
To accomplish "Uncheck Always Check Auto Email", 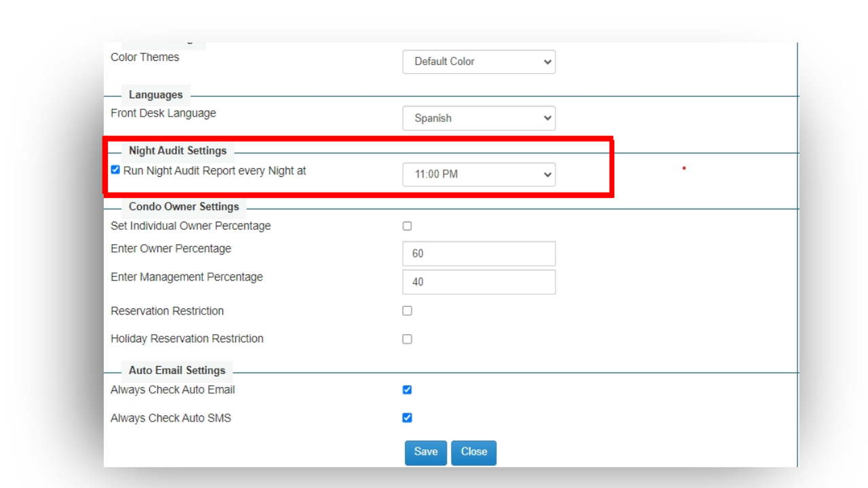I will tap(407, 390).
